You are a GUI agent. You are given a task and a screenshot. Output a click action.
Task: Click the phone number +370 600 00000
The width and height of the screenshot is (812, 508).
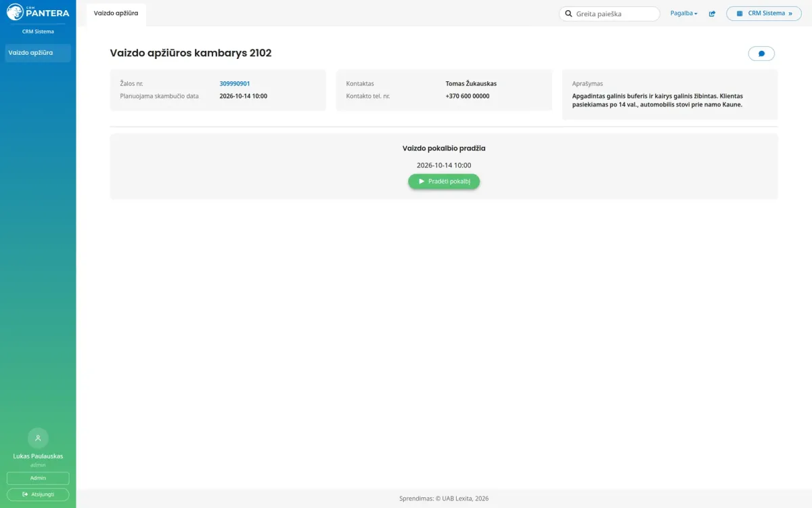468,96
